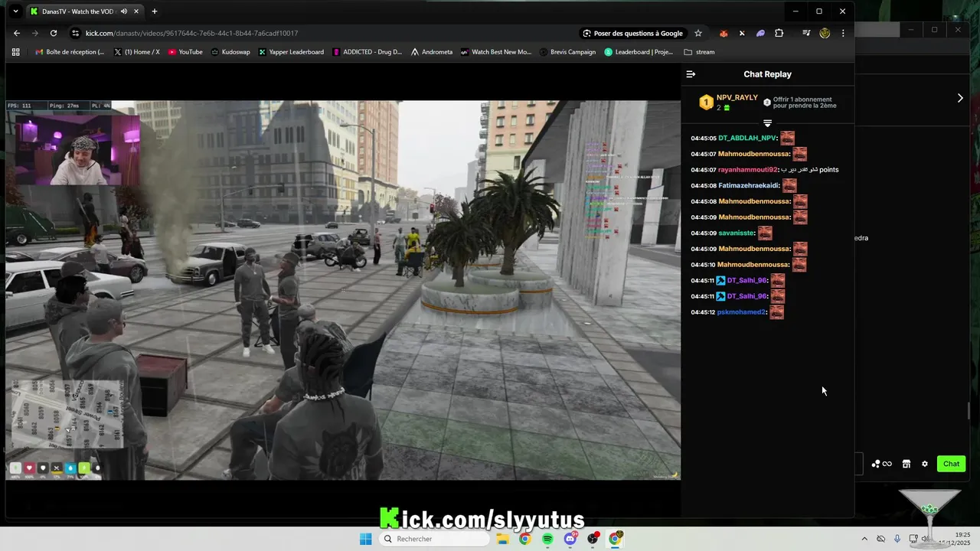The width and height of the screenshot is (980, 551).
Task: Click the microphone icon in the system tray
Action: (x=897, y=539)
